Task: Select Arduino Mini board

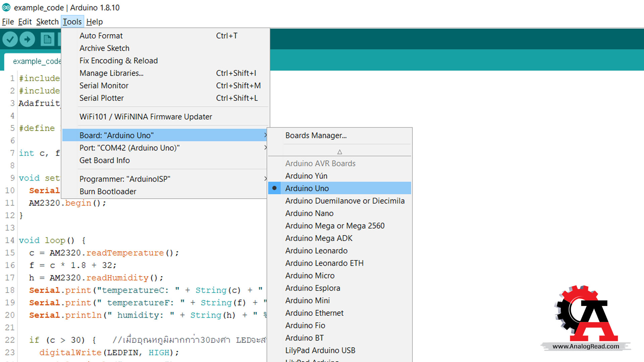Action: [x=339, y=300]
